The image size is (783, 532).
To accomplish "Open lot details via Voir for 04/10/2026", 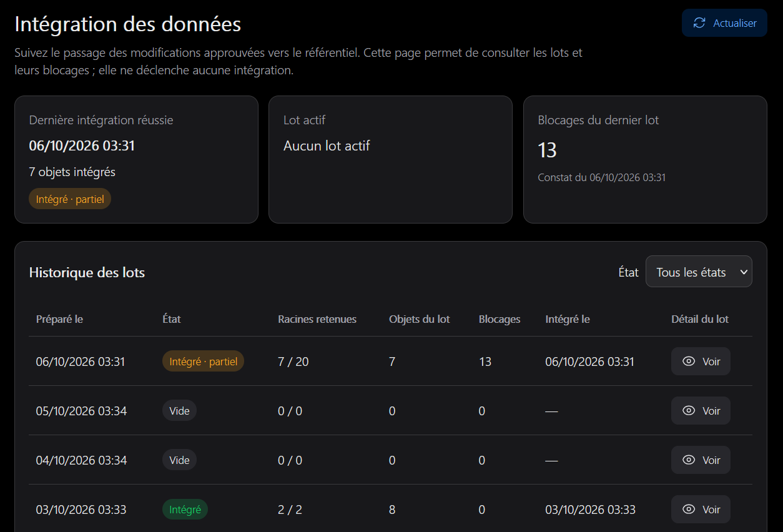I will pos(701,460).
